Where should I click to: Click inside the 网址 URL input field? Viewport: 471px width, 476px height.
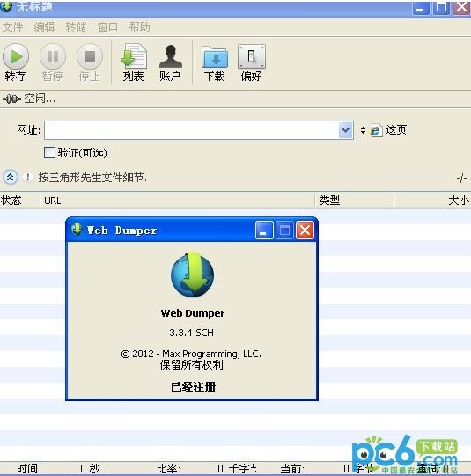click(x=192, y=130)
